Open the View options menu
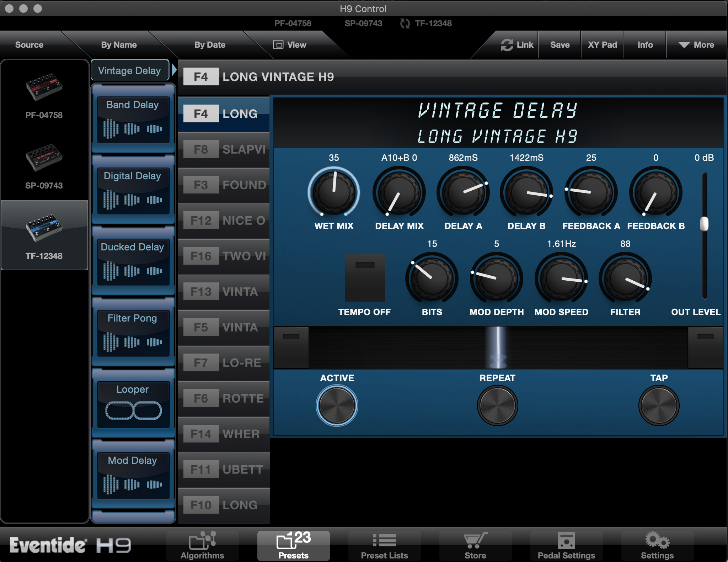This screenshot has height=562, width=728. (x=290, y=45)
